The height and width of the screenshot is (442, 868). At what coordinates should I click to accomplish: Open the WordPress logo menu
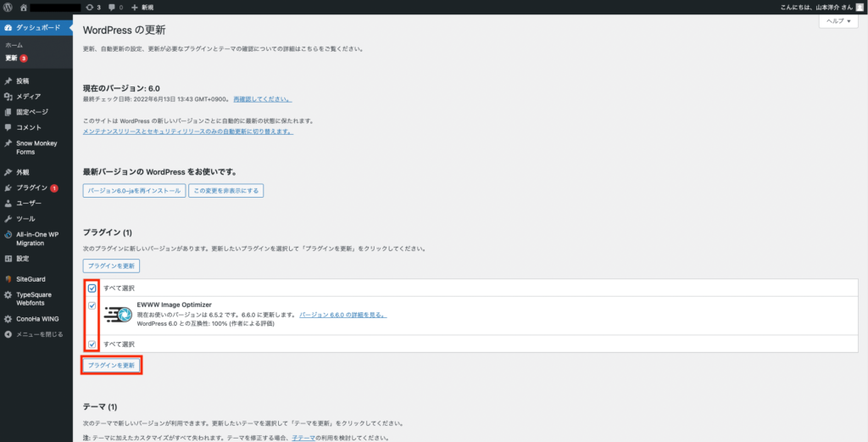pos(8,7)
